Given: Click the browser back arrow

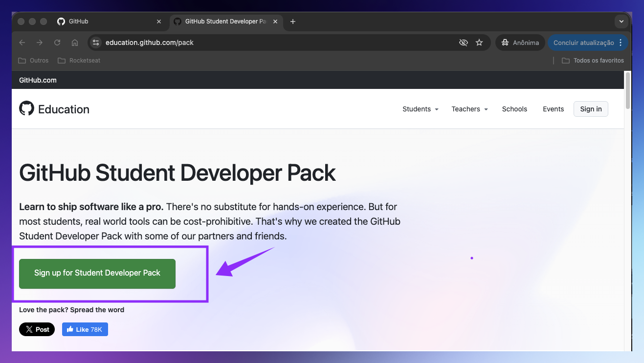Looking at the screenshot, I should 22,43.
